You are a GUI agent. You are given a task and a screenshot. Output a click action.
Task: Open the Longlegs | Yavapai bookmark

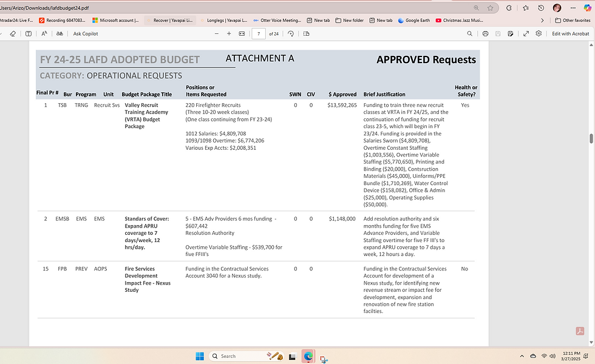(223, 21)
